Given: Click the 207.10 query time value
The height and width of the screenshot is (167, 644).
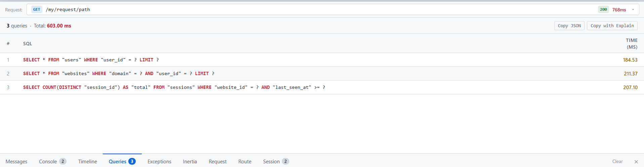Looking at the screenshot, I should [x=630, y=88].
